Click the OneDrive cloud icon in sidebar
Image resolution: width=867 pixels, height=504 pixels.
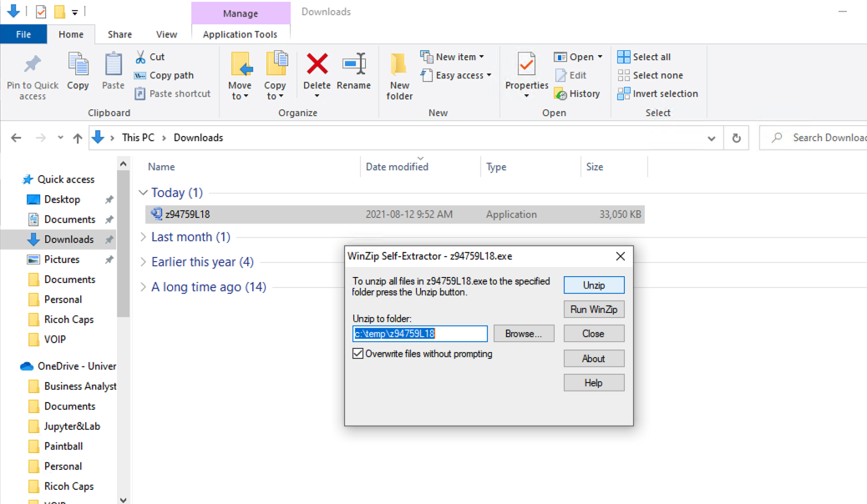(27, 366)
